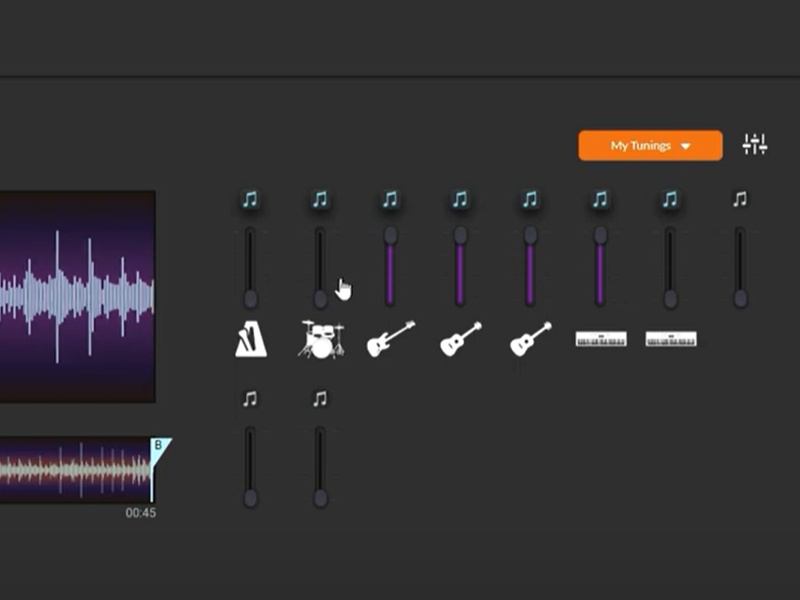Click bottom row first slider knob
This screenshot has width=800, height=600.
[x=251, y=498]
